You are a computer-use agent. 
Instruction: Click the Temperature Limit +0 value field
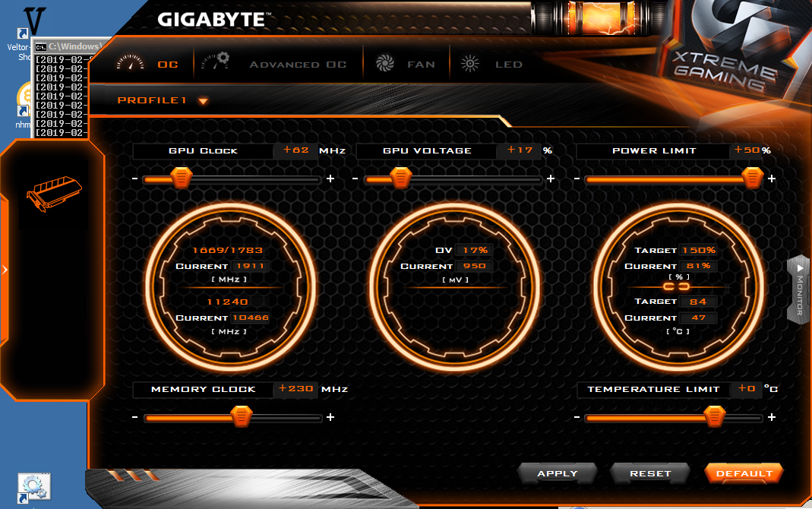[746, 388]
